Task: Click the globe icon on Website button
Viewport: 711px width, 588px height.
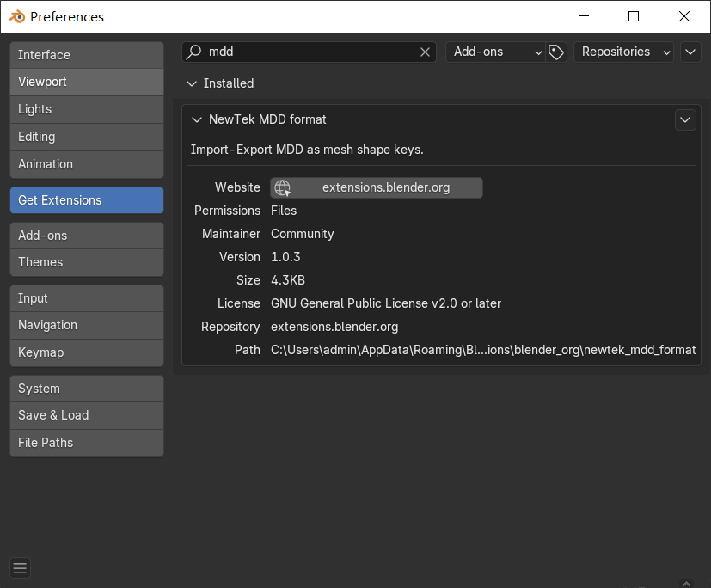Action: tap(283, 187)
